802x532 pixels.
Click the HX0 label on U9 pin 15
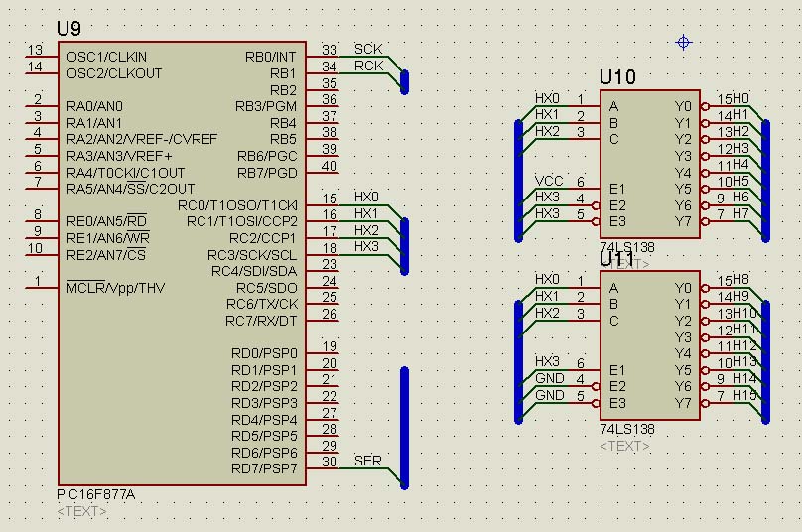pyautogui.click(x=366, y=197)
